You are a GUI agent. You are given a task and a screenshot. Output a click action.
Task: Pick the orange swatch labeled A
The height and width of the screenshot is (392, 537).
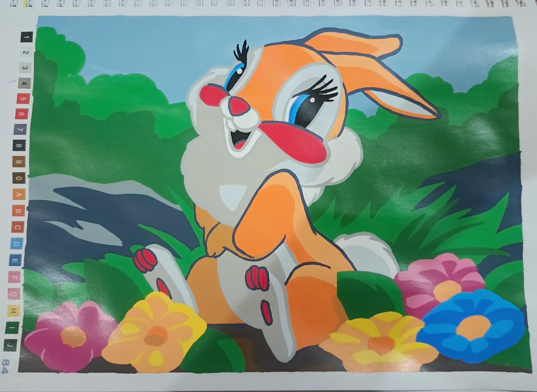pyautogui.click(x=18, y=194)
